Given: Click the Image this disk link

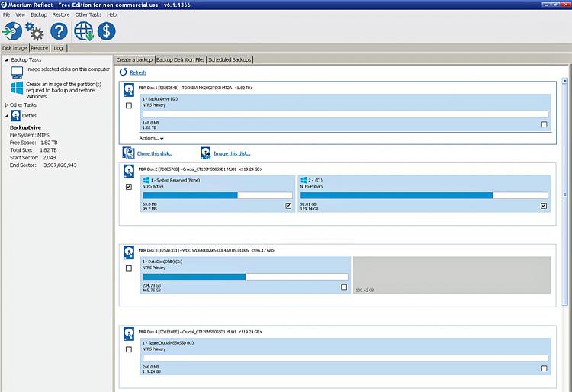Looking at the screenshot, I should [232, 153].
